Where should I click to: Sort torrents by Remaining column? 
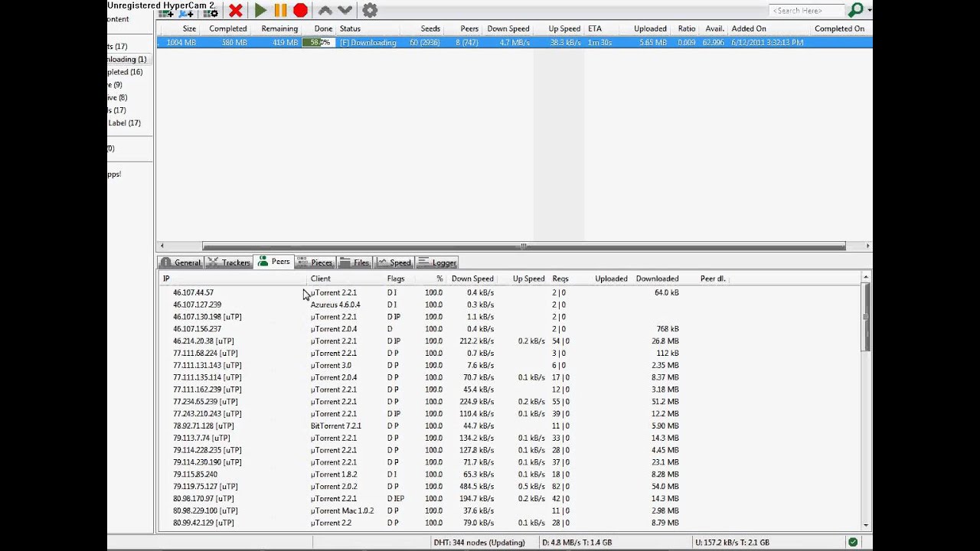pyautogui.click(x=278, y=29)
